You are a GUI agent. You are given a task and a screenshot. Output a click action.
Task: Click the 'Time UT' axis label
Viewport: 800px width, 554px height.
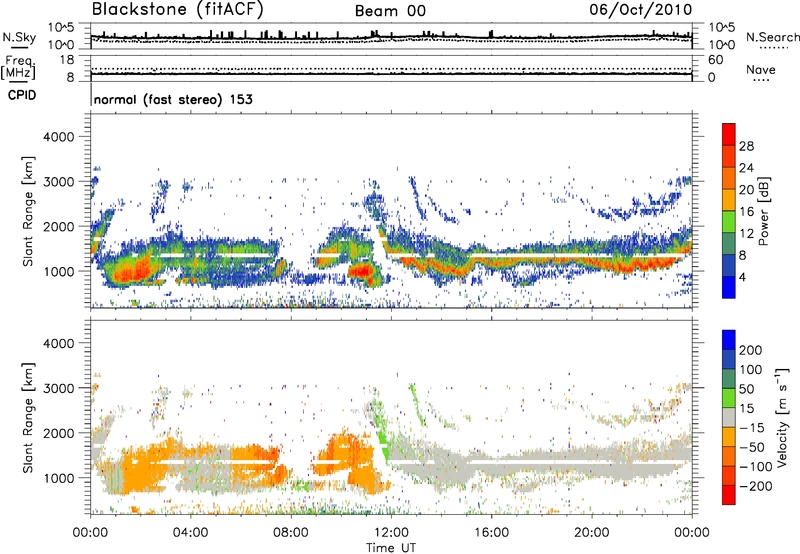click(391, 548)
